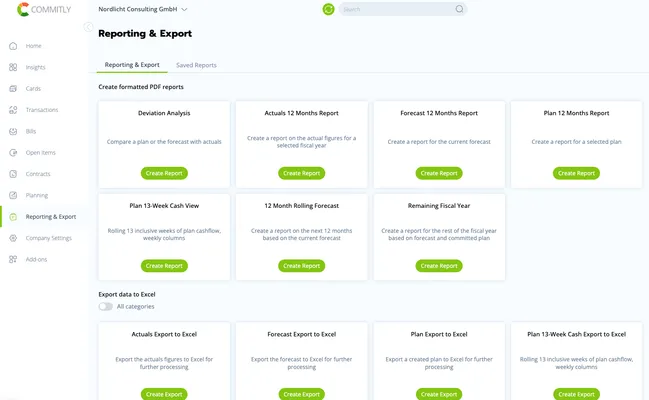Click the 12 Month Rolling Forecast title
The height and width of the screenshot is (400, 649).
[301, 206]
